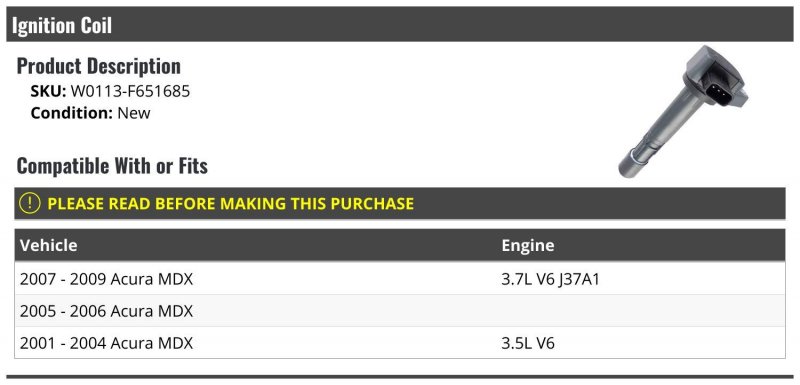This screenshot has height=385, width=800.
Task: Click the Product Description heading
Action: tap(98, 66)
